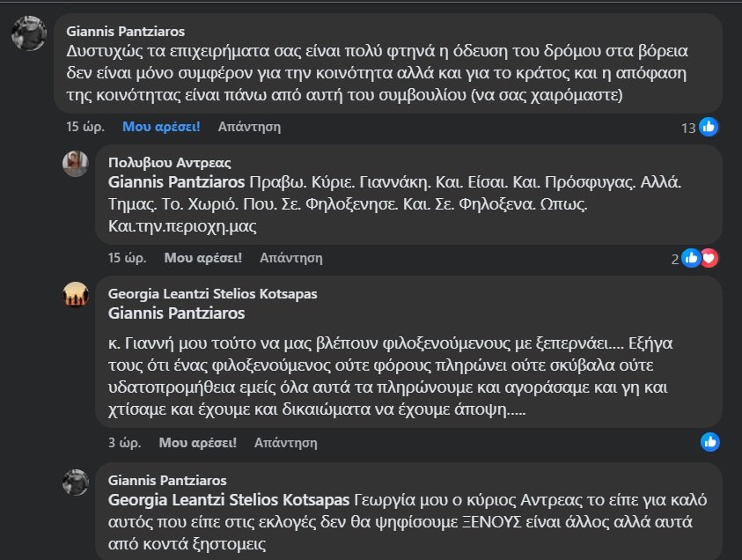
Task: Click the '15 ώρ.' timestamp on top comment
Action: pos(85,127)
